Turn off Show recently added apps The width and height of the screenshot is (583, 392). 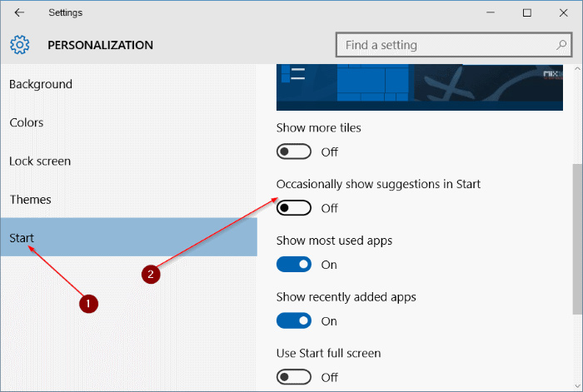coord(294,321)
